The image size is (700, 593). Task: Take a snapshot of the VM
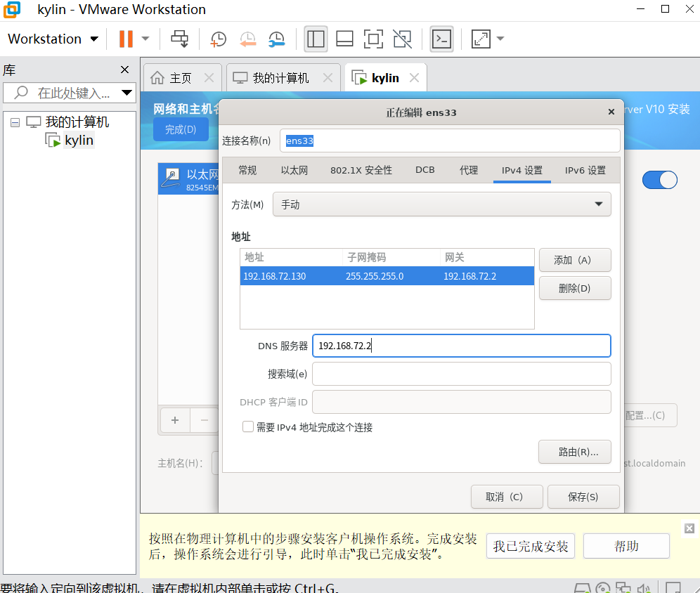[219, 39]
